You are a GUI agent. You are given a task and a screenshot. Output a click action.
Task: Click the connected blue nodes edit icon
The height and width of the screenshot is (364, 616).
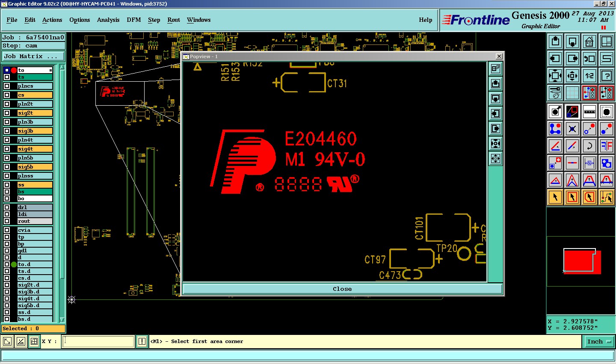[555, 129]
